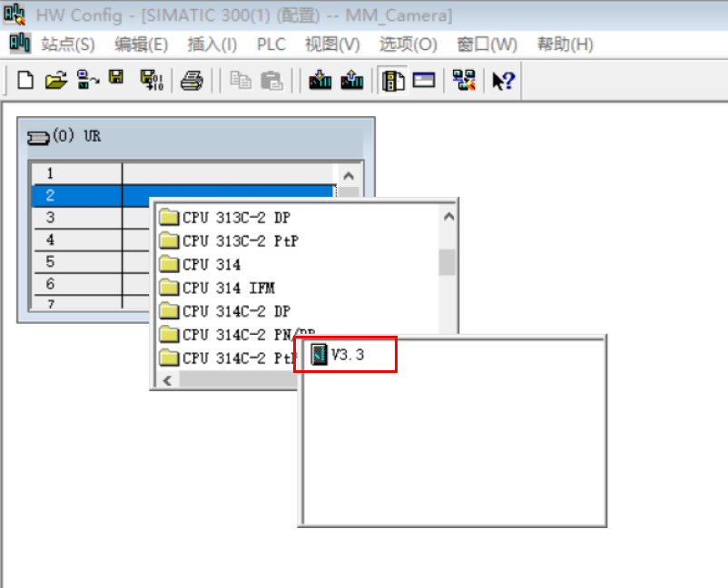Create a new station with the New icon
This screenshot has width=728, height=588.
click(x=25, y=80)
